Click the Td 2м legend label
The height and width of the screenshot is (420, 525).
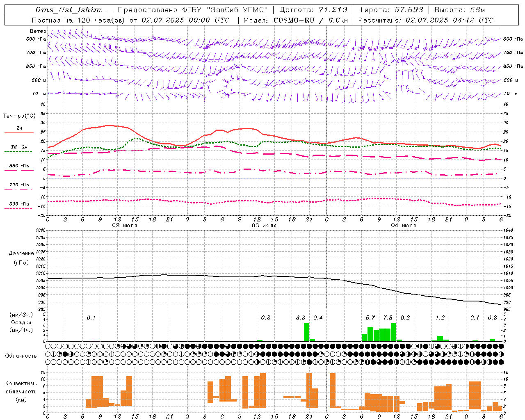(19, 147)
